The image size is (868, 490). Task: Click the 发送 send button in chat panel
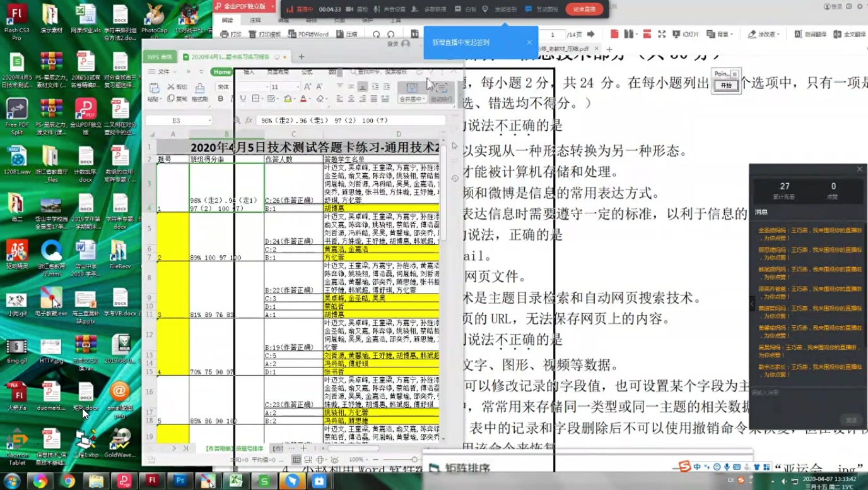click(851, 419)
